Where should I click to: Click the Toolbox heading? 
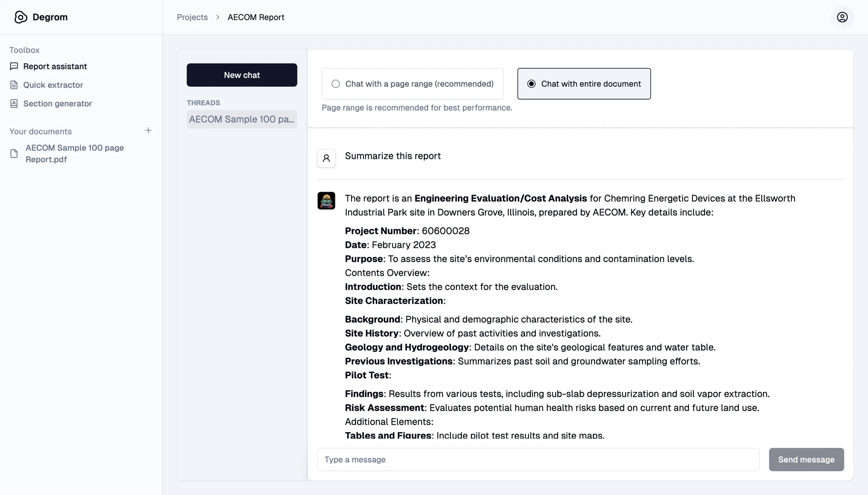pyautogui.click(x=25, y=50)
